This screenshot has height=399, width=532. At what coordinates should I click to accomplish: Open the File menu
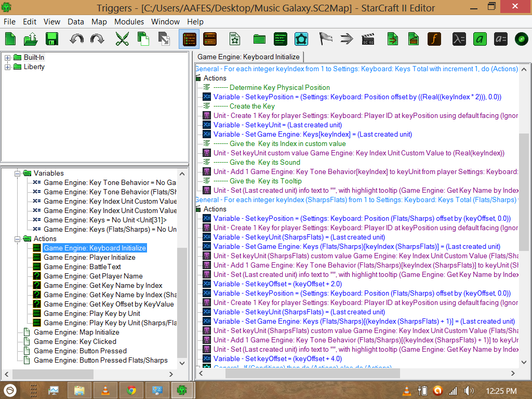[9, 22]
